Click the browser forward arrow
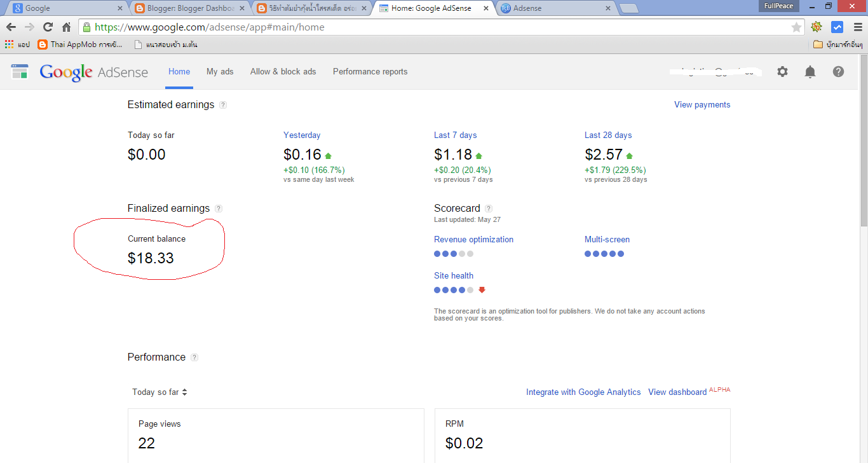 tap(29, 27)
